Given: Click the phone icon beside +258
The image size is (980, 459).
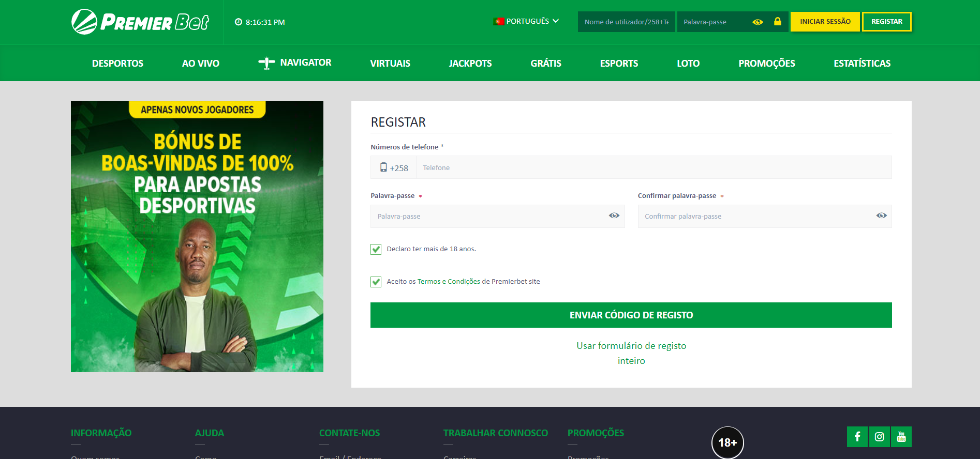Looking at the screenshot, I should (383, 167).
